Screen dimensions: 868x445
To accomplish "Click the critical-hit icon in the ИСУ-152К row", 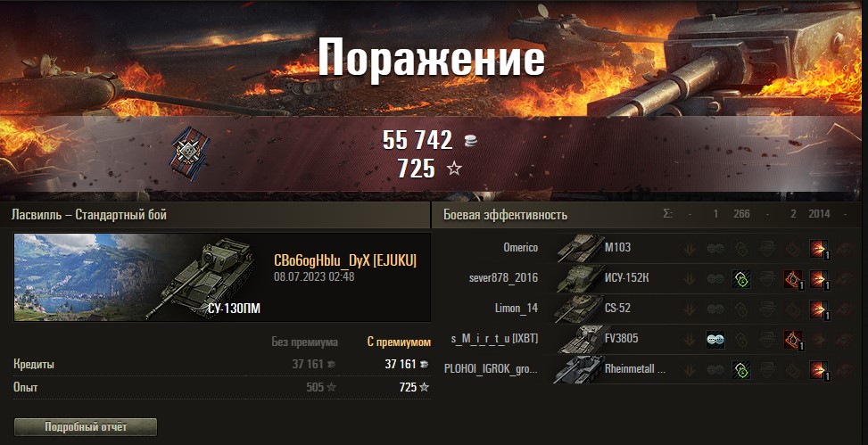I will (x=793, y=279).
